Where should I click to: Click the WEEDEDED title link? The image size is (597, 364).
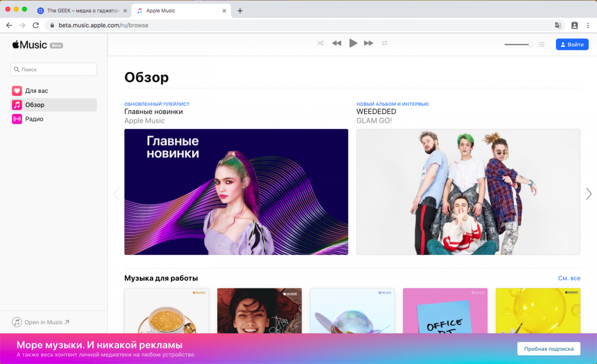click(376, 111)
